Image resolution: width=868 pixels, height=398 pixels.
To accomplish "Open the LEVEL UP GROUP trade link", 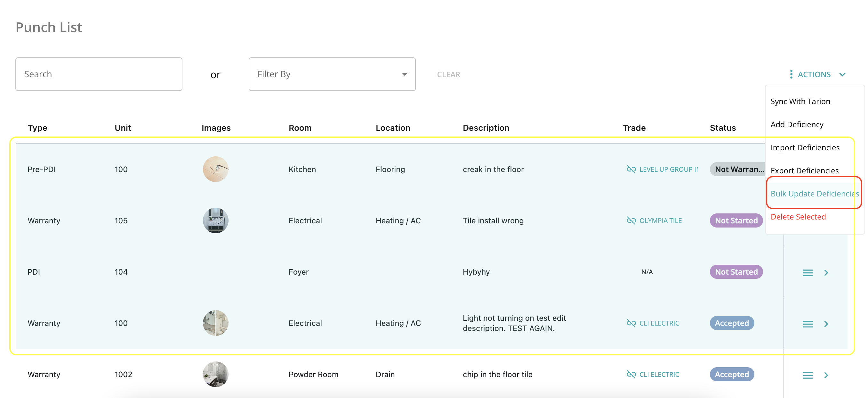I will 669,169.
